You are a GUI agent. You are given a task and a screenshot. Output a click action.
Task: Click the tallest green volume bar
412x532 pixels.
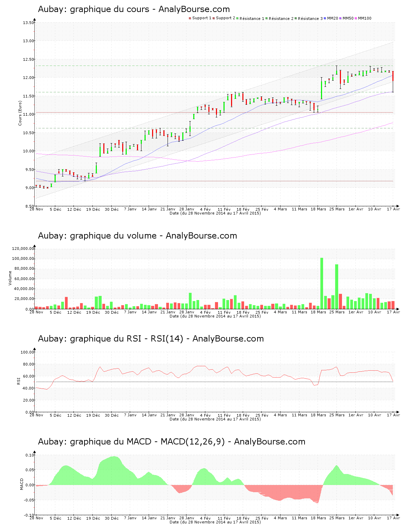[322, 283]
